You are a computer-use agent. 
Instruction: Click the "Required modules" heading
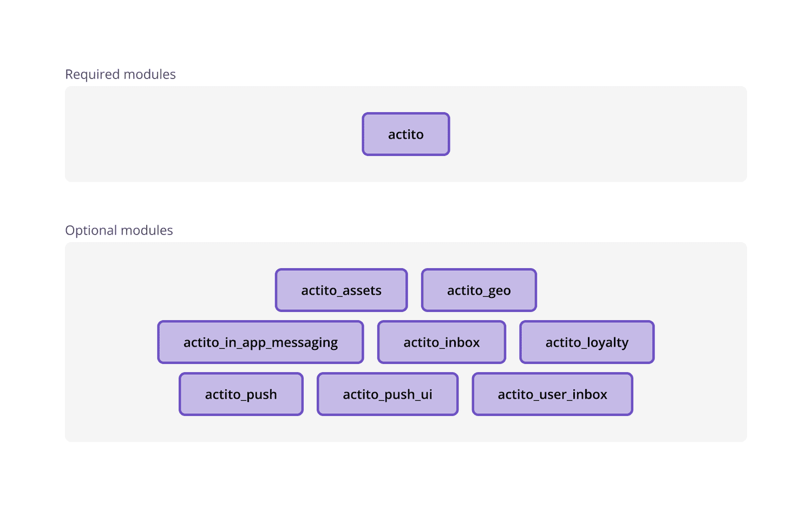pyautogui.click(x=120, y=74)
